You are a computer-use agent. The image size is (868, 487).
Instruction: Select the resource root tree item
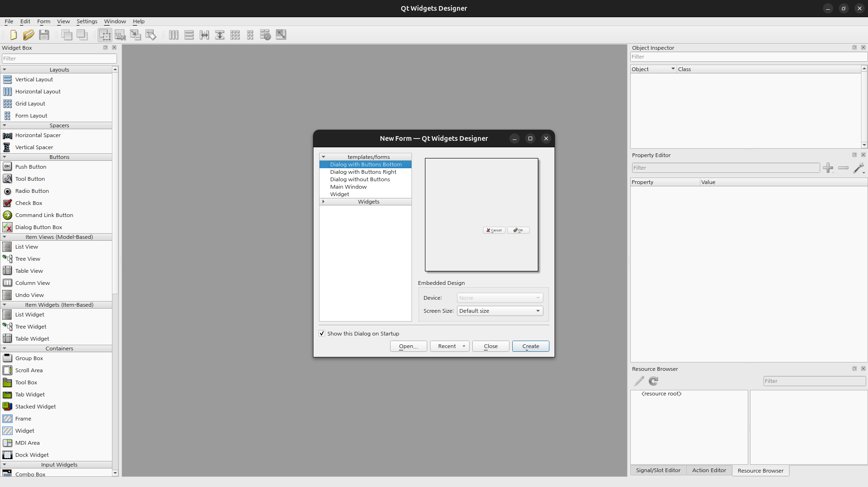661,394
